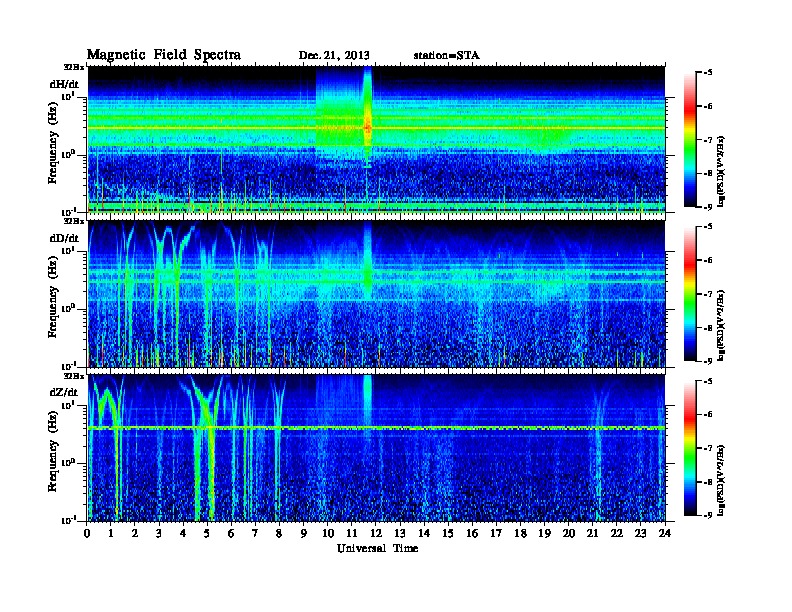Click the log PSD units label beside the dZ/dt color scale
The width and height of the screenshot is (792, 612).
[x=722, y=480]
